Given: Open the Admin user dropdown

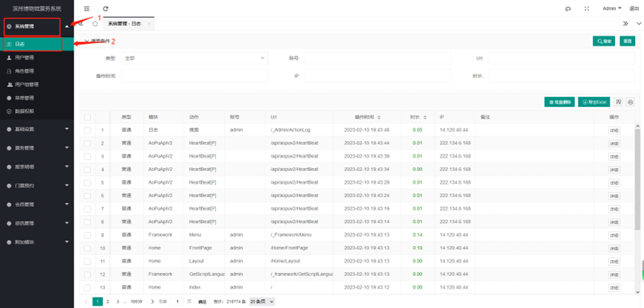Looking at the screenshot, I should pos(611,8).
